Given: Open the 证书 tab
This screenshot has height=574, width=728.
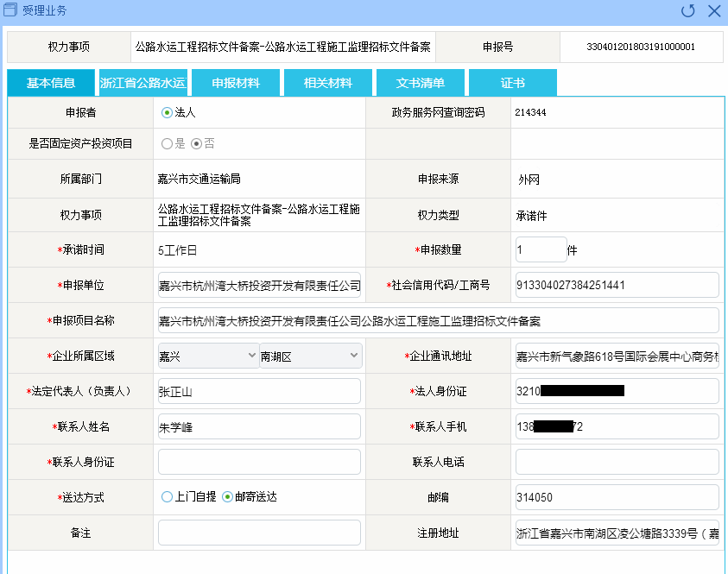Looking at the screenshot, I should (512, 83).
